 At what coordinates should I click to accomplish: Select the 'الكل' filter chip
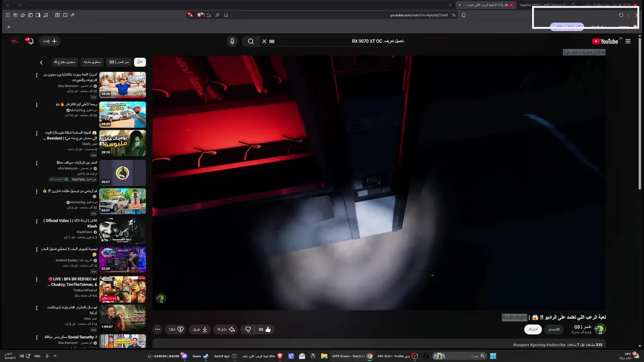pyautogui.click(x=140, y=62)
